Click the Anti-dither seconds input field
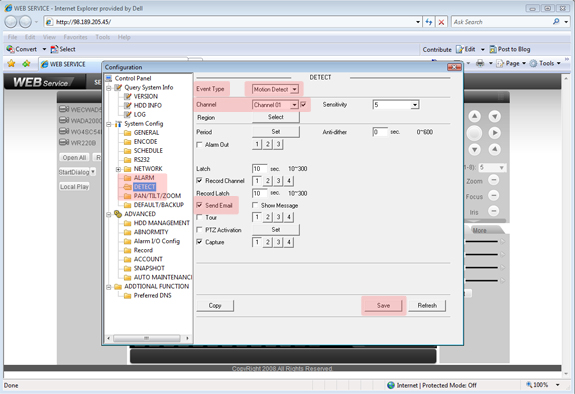 point(380,132)
